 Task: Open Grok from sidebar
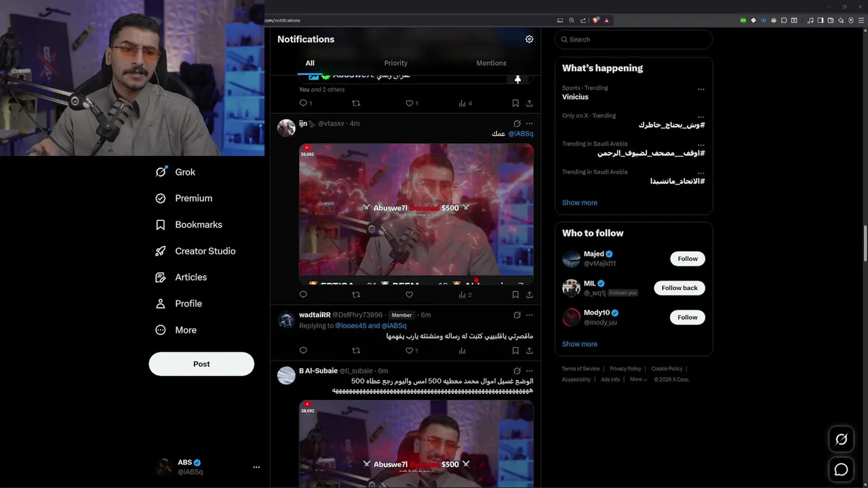[x=176, y=172]
